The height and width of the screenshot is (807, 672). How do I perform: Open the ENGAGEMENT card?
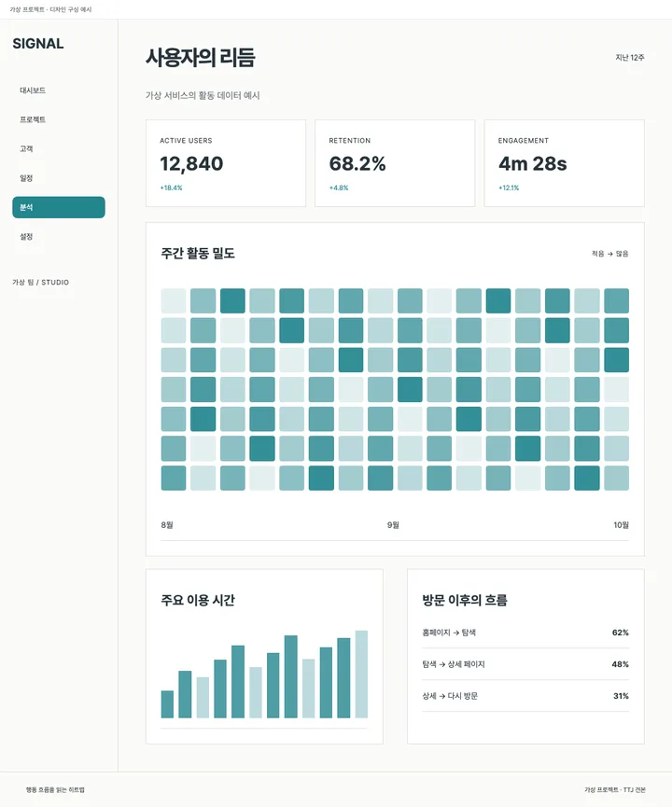click(x=564, y=163)
